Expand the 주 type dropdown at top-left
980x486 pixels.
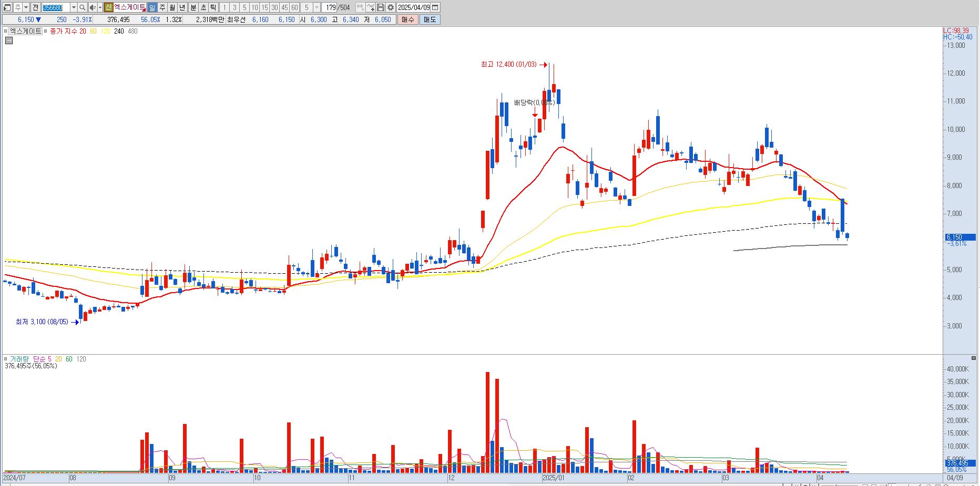point(26,7)
